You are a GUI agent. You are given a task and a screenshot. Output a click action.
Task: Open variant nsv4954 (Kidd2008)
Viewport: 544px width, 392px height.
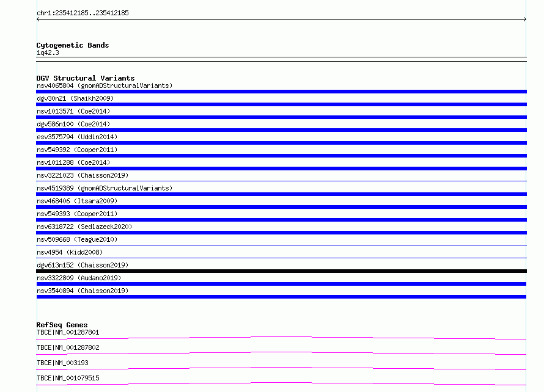click(x=70, y=252)
